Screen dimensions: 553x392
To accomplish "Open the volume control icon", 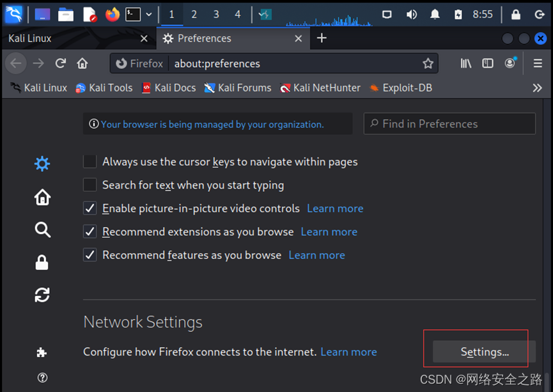I will (x=411, y=15).
